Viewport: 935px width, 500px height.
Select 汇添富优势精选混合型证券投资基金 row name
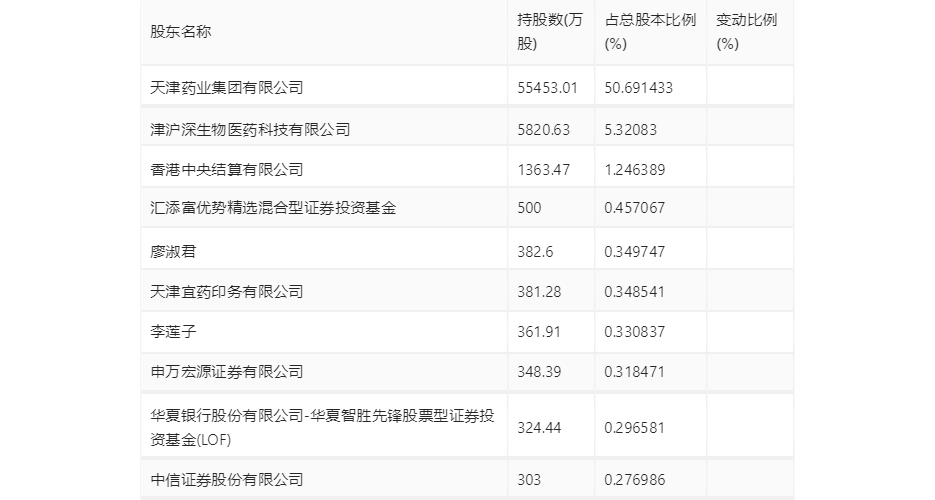pos(273,207)
